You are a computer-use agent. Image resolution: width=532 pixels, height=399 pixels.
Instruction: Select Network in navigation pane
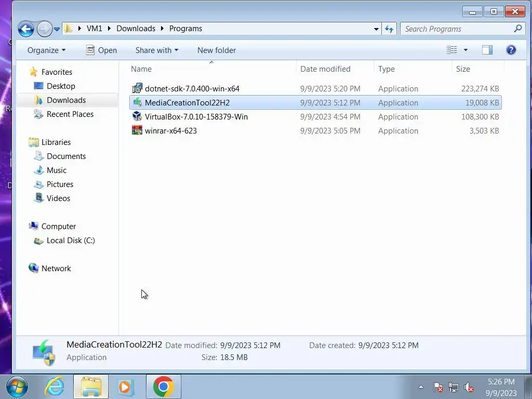pyautogui.click(x=56, y=269)
